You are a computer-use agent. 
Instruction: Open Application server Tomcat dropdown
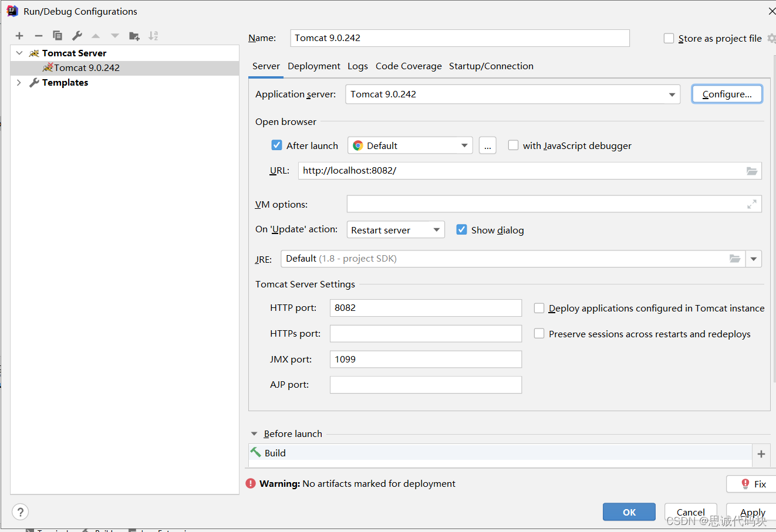click(x=512, y=94)
